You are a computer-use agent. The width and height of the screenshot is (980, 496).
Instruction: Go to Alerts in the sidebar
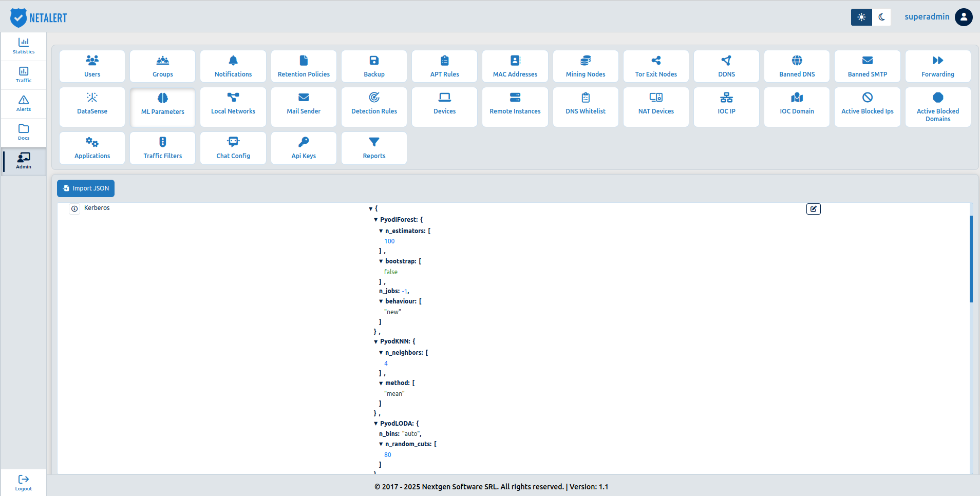pyautogui.click(x=24, y=104)
